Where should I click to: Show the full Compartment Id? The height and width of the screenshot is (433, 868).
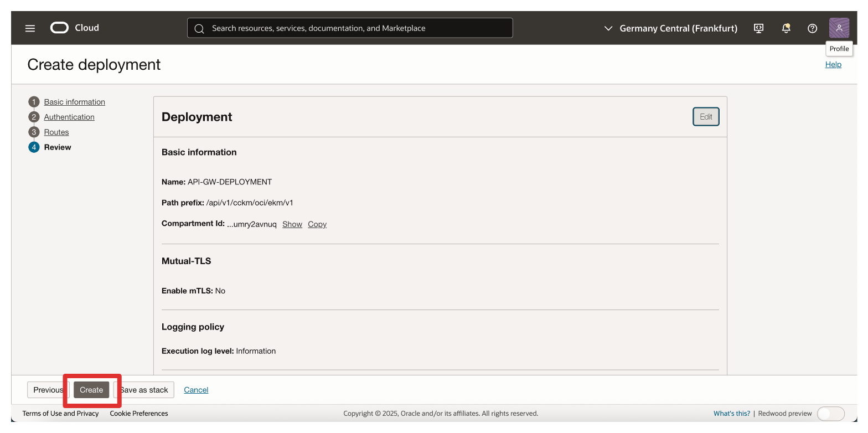(292, 224)
